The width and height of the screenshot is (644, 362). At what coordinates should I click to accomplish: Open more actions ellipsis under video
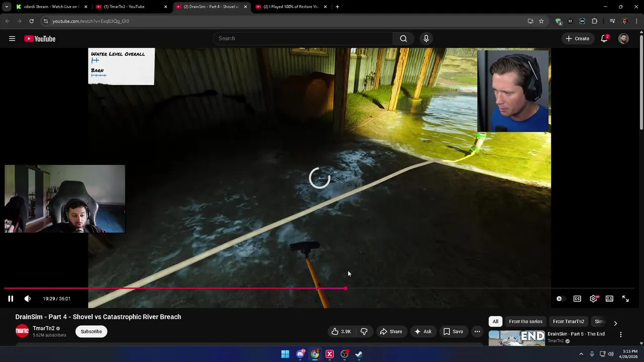pos(477,331)
